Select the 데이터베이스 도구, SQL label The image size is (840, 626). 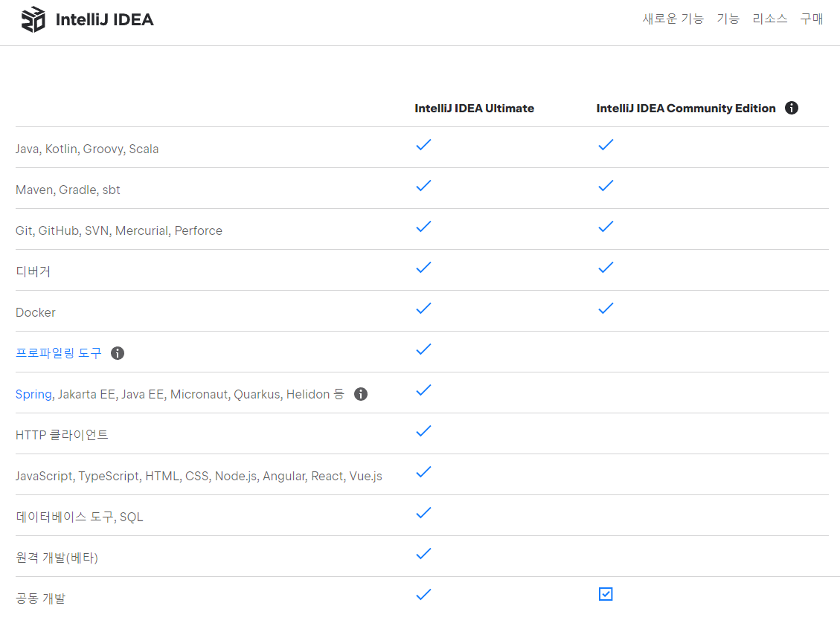tap(80, 517)
